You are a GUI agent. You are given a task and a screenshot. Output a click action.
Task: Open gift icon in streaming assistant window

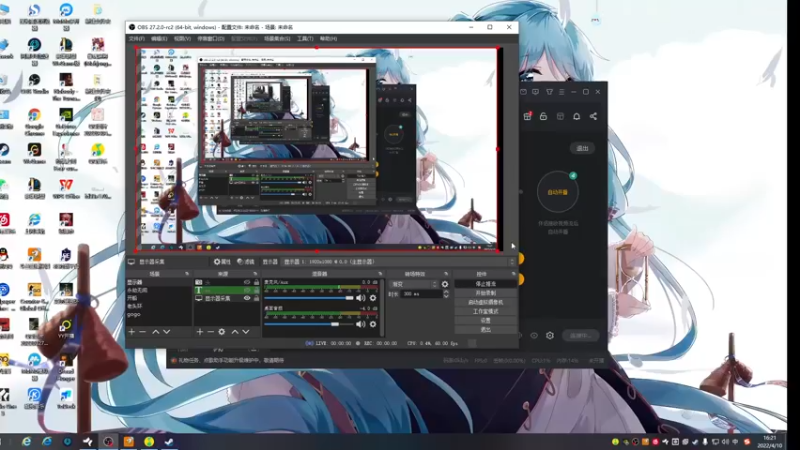pyautogui.click(x=528, y=116)
